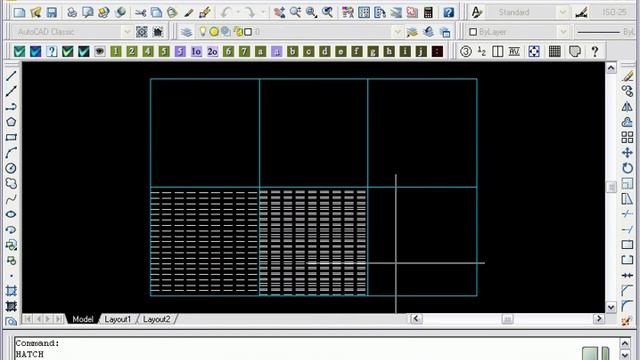The height and width of the screenshot is (360, 640).
Task: Toggle layer 0 lock padlock icon
Action: 238,32
